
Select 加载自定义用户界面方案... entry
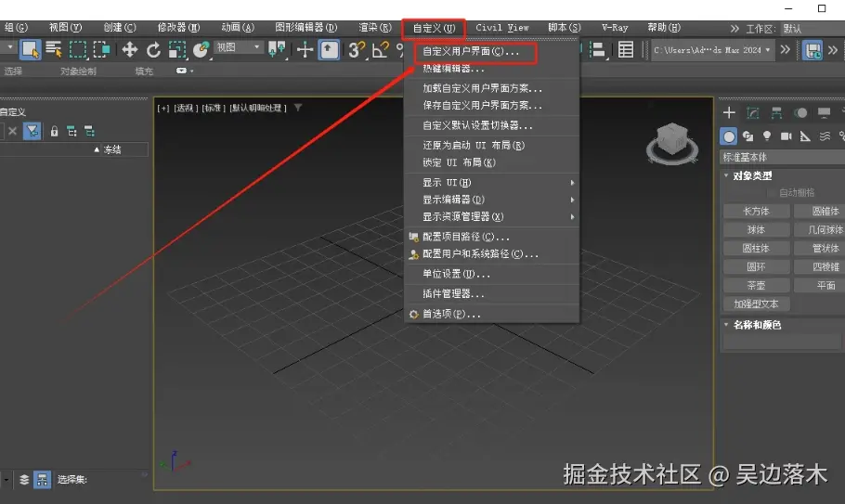tap(491, 88)
